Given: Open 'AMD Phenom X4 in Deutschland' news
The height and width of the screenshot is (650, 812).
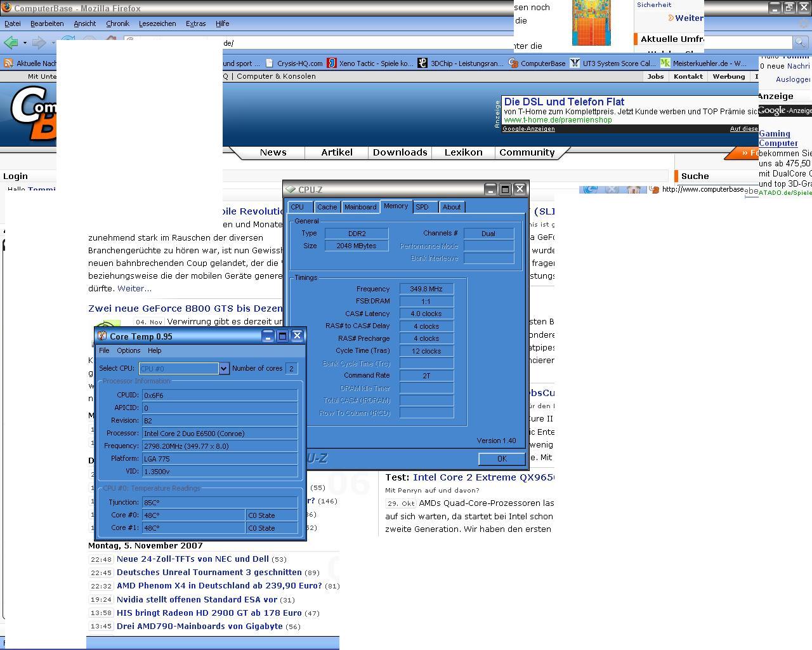Looking at the screenshot, I should point(219,586).
